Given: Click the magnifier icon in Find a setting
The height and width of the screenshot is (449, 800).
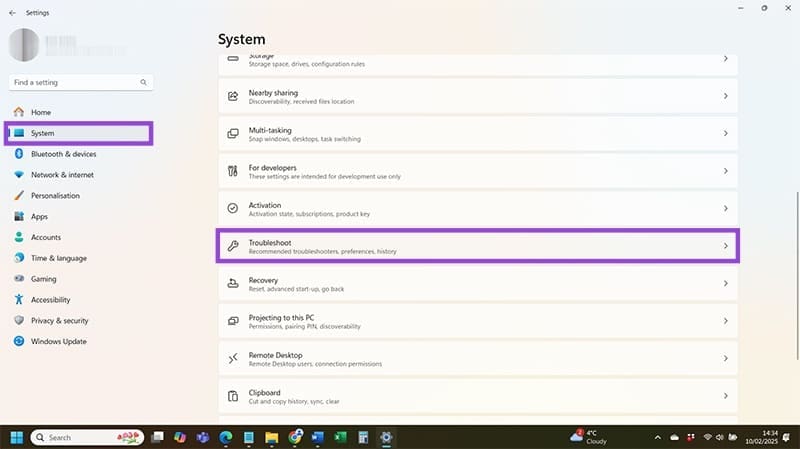Looking at the screenshot, I should click(x=143, y=82).
